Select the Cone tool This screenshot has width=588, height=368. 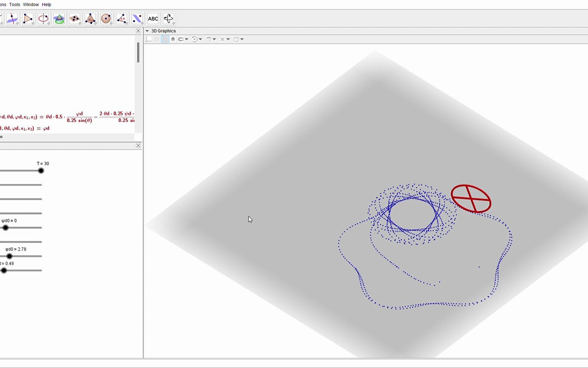(x=59, y=18)
